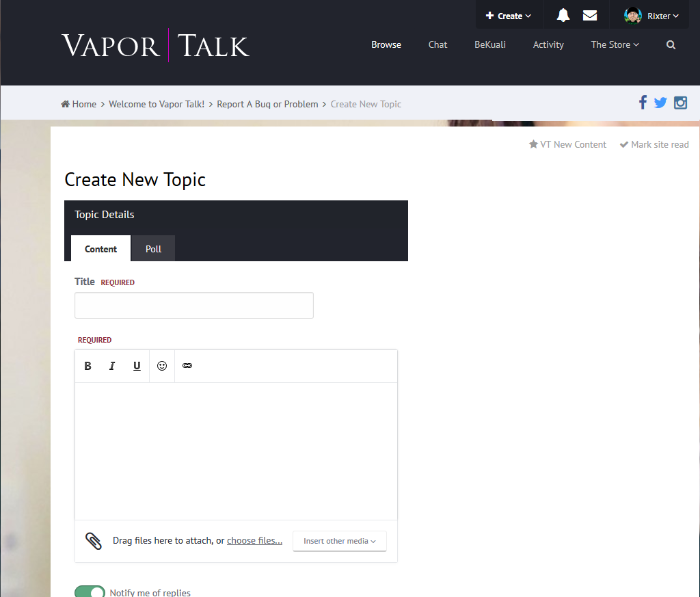Insert a link with chain icon
The height and width of the screenshot is (597, 700).
click(187, 366)
